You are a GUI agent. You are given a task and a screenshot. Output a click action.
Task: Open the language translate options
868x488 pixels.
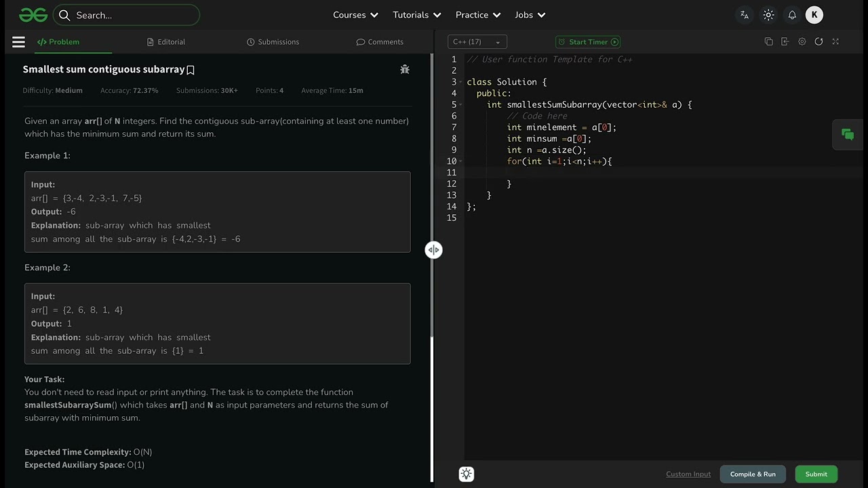(x=745, y=15)
